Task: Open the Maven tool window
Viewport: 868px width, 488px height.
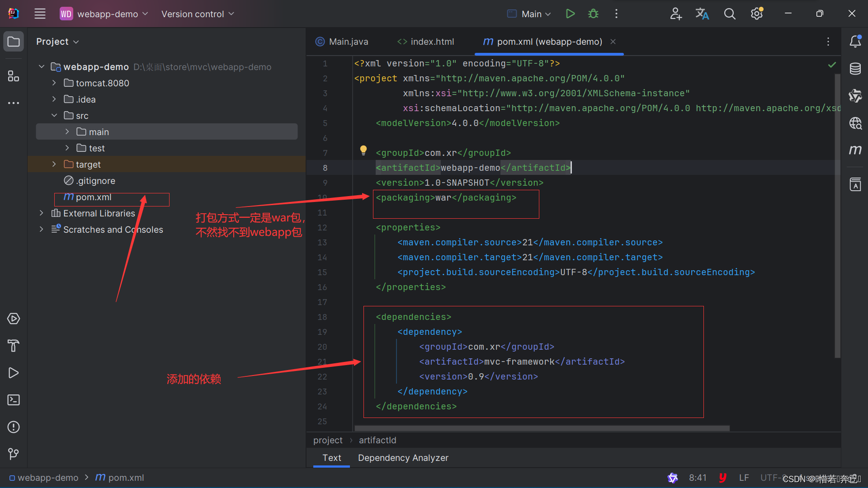Action: pos(855,150)
